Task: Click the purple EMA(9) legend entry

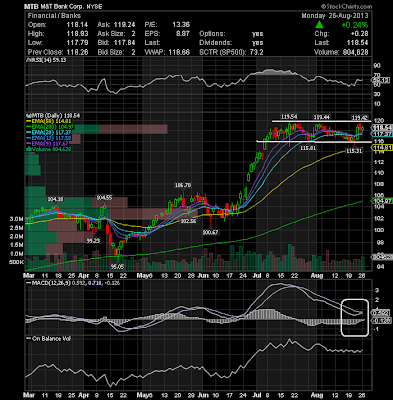Action: coord(48,143)
